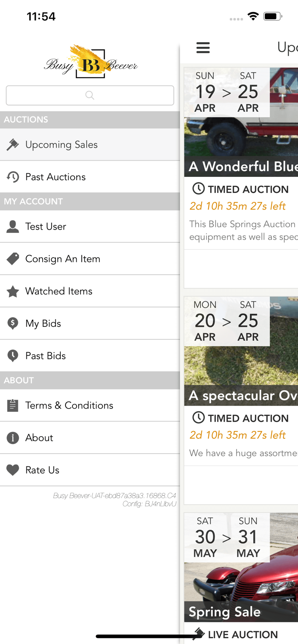Click the info icon next to About

(x=13, y=438)
